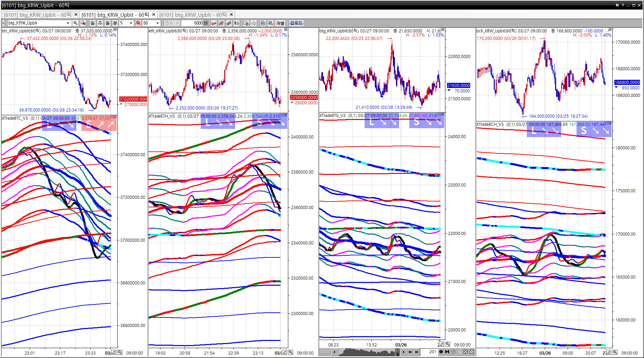
Task: Click the 개별 button
Action: click(280, 23)
